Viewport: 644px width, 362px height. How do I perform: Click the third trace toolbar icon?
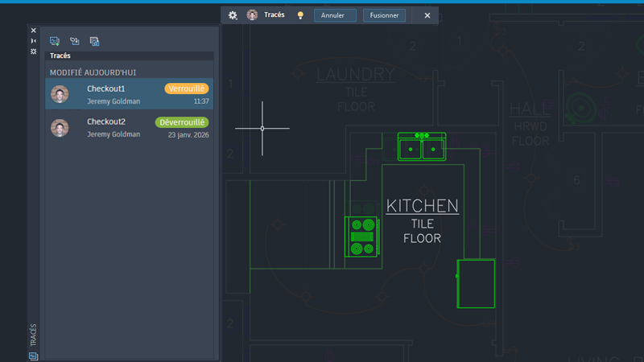[94, 41]
